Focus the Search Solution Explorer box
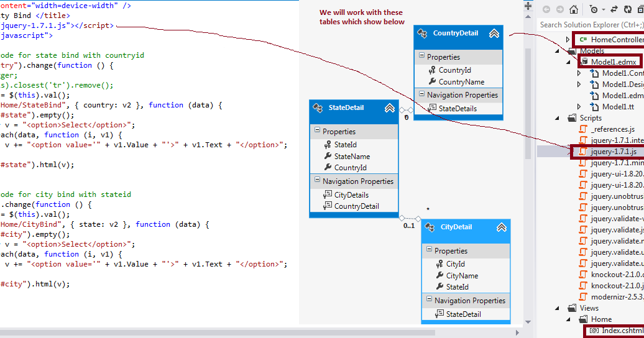 [x=591, y=25]
